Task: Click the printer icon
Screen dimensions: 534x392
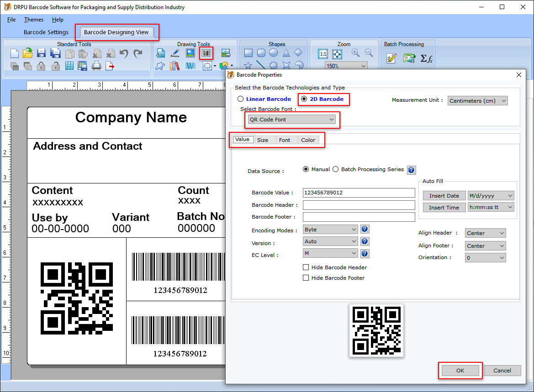Action: click(96, 66)
